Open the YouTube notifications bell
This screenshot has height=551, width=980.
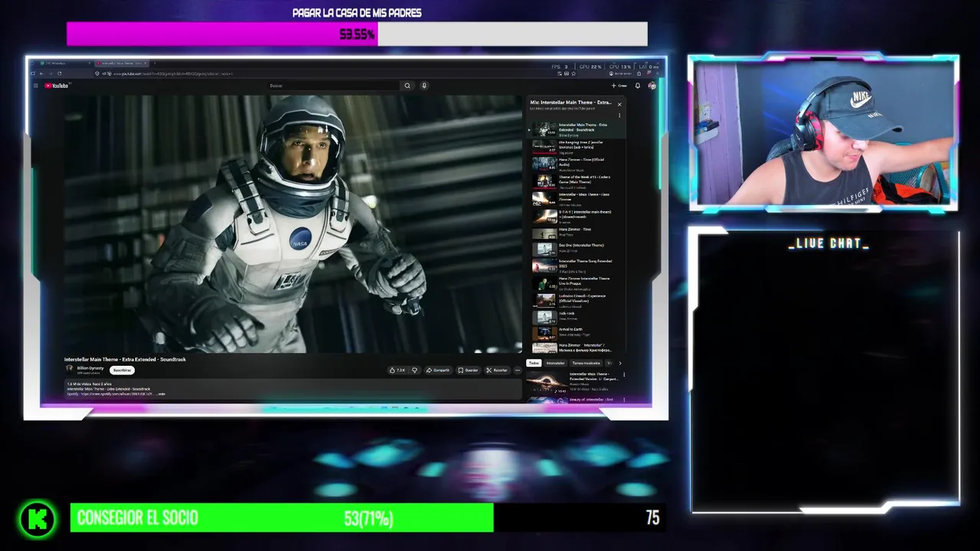click(x=638, y=86)
